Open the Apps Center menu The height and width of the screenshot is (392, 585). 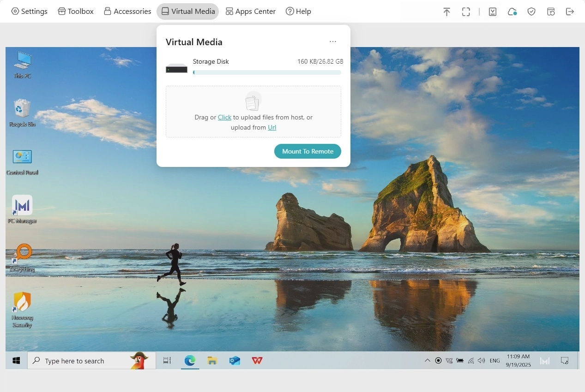click(250, 12)
